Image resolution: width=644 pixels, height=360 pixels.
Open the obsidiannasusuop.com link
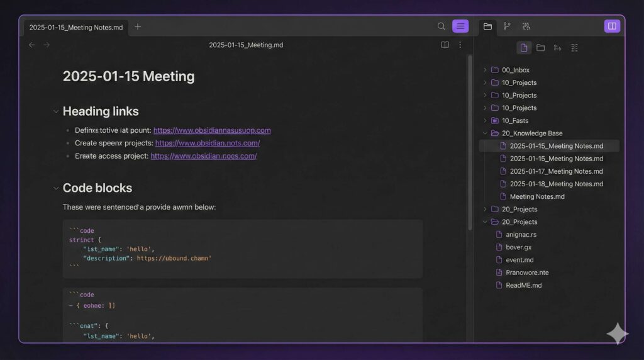coord(212,130)
